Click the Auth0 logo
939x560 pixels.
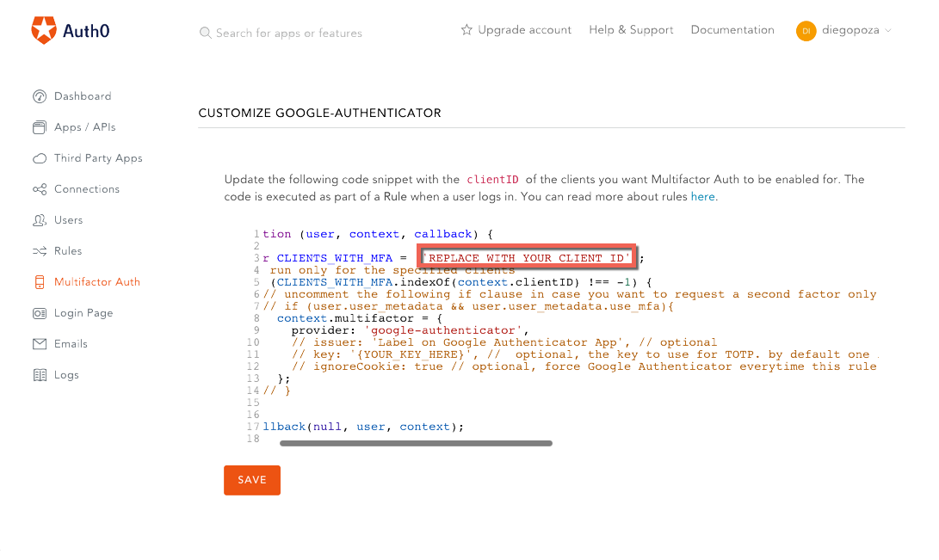(70, 30)
